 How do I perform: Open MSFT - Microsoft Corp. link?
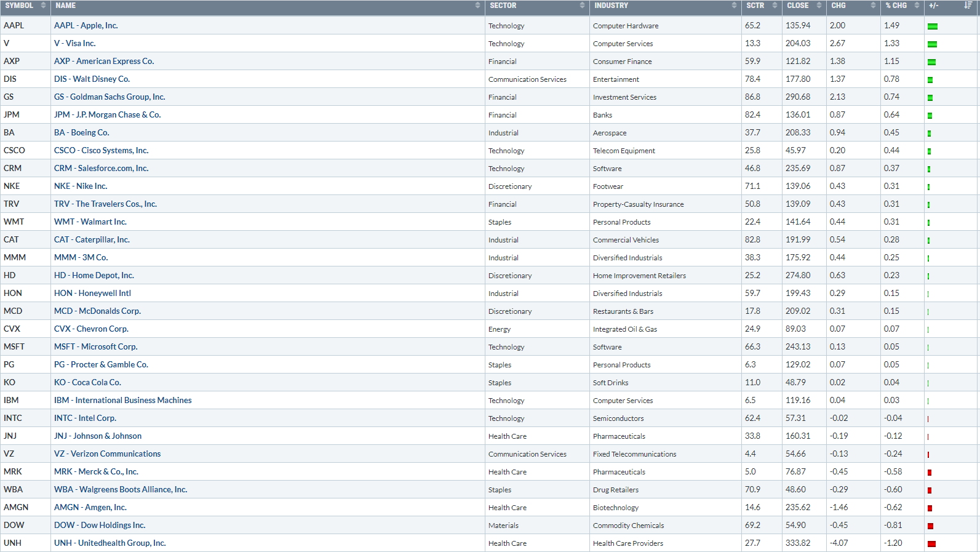click(95, 346)
